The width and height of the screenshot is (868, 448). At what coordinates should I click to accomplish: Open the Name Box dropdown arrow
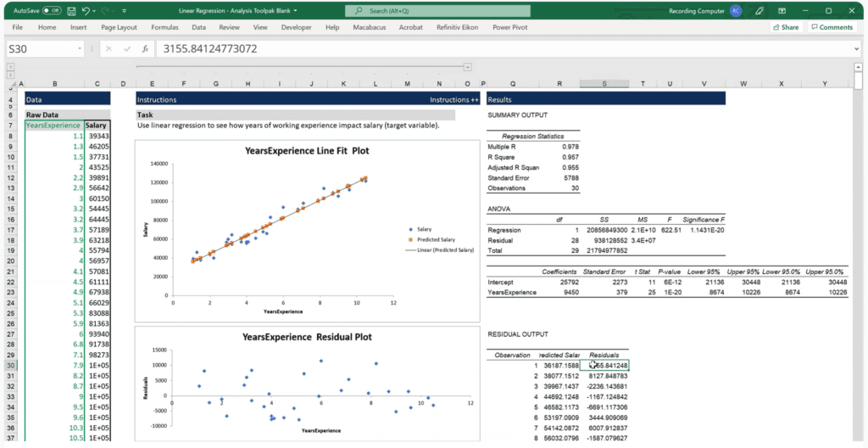[x=79, y=49]
